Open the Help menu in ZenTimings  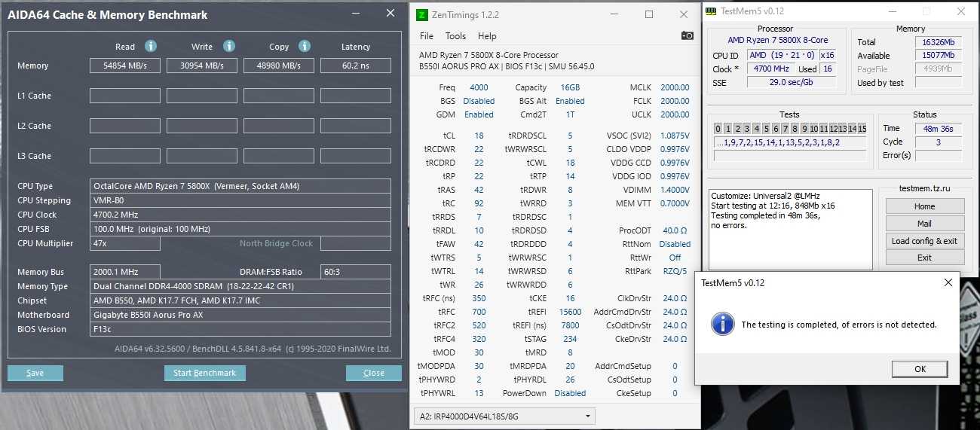click(487, 35)
